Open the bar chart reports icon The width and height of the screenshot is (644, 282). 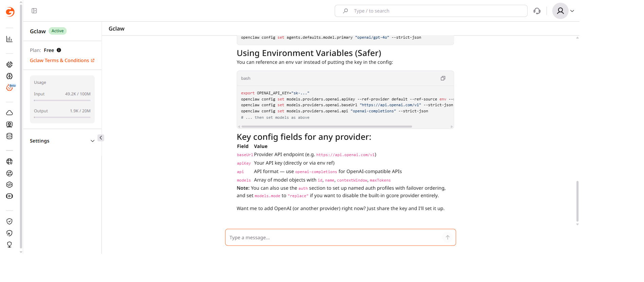click(x=10, y=39)
